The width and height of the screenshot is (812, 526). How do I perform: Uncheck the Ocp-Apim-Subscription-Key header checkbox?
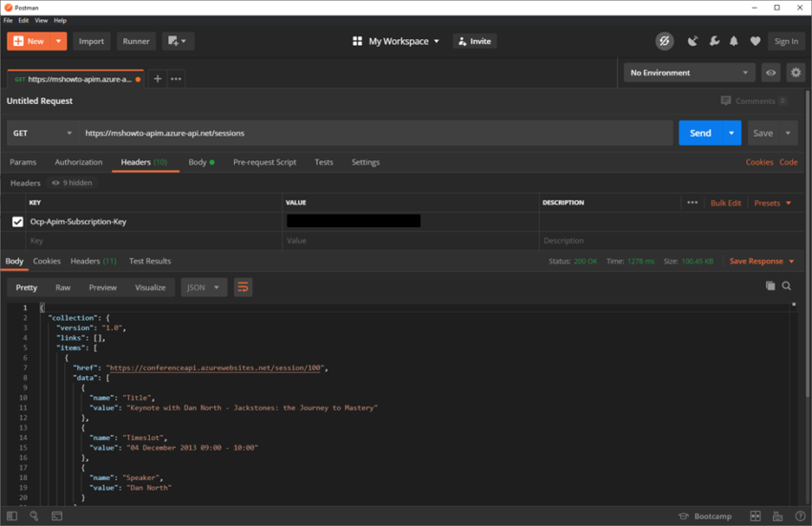coord(17,221)
